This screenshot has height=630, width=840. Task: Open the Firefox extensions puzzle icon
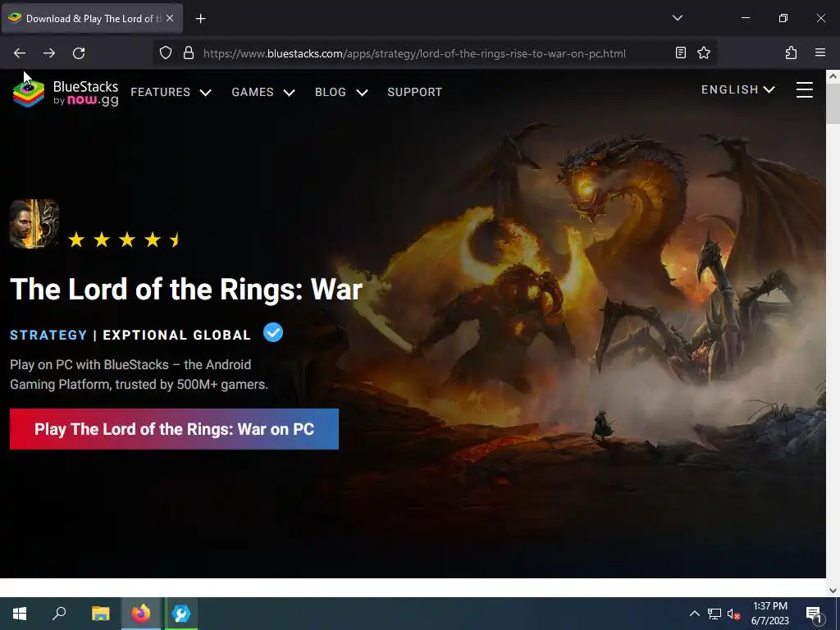click(791, 53)
